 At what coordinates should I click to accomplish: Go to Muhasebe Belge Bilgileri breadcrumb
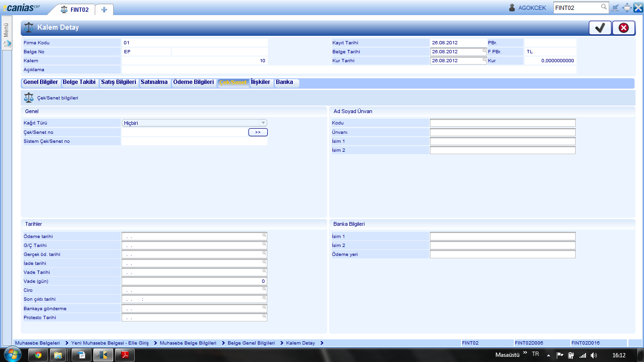(x=188, y=343)
